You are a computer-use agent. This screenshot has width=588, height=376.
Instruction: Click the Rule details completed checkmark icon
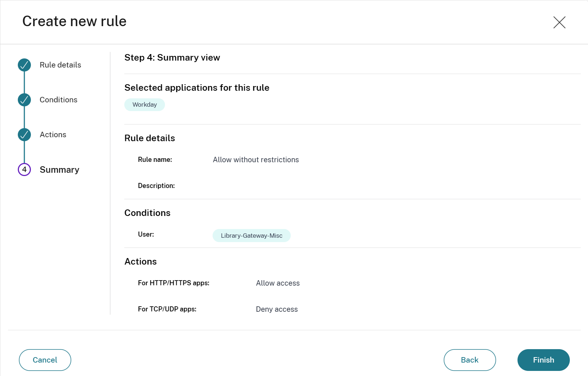[x=24, y=65]
